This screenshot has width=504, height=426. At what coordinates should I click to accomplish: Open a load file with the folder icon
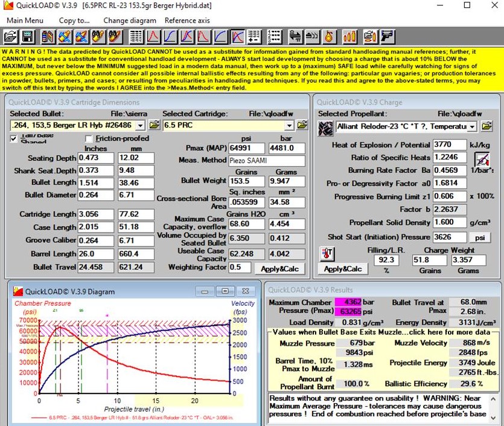(x=10, y=36)
